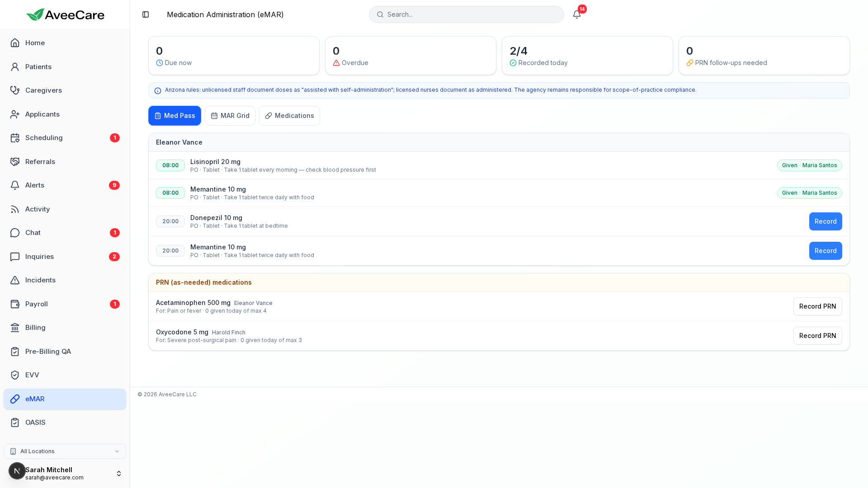The height and width of the screenshot is (488, 868).
Task: Click the Overdue warning icon
Action: point(336,63)
